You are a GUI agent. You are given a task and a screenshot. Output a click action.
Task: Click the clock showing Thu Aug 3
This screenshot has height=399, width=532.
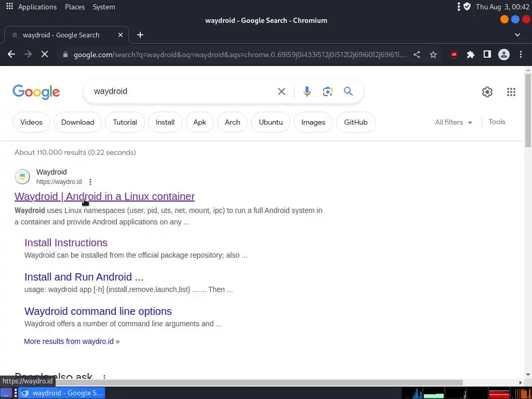[x=502, y=7]
